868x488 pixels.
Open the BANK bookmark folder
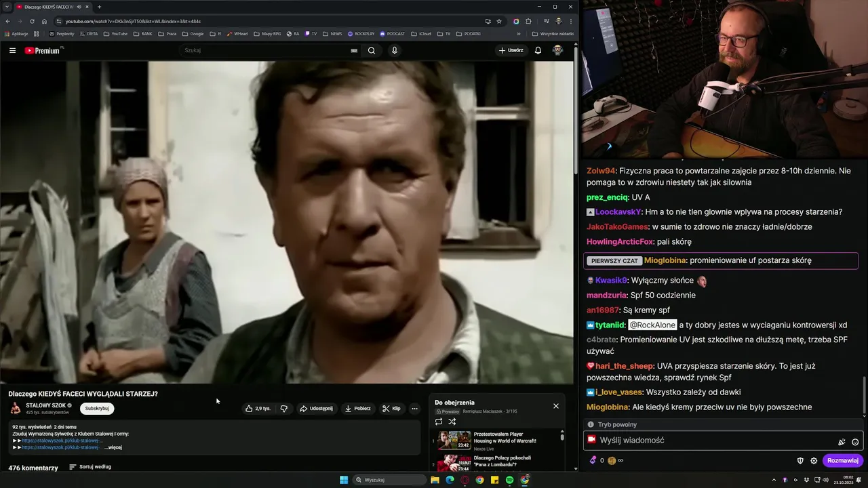[142, 33]
